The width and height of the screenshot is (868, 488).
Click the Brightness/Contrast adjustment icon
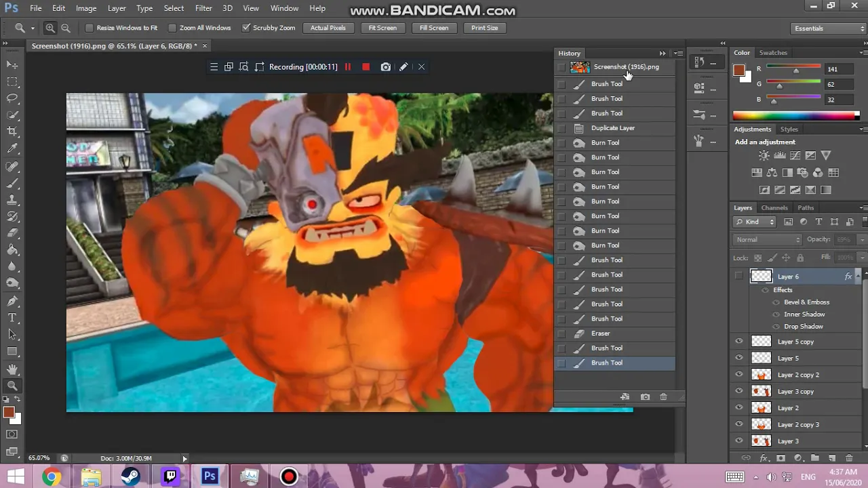[x=764, y=156]
